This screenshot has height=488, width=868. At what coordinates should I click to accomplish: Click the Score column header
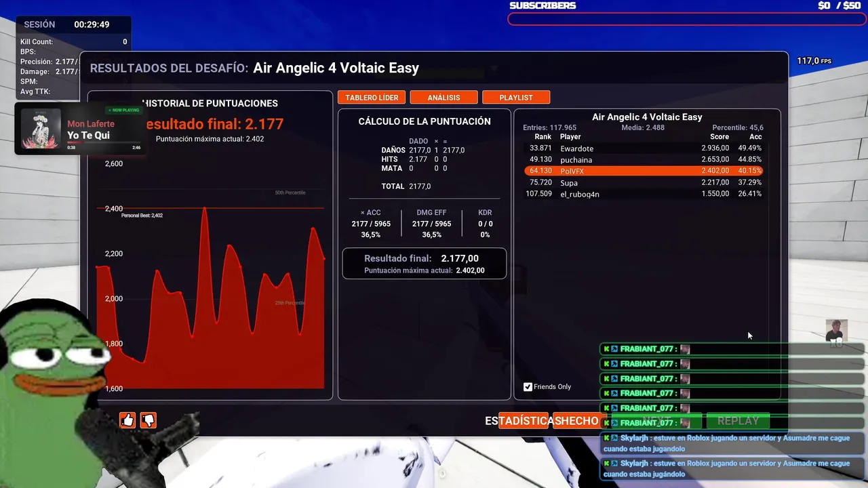click(719, 137)
